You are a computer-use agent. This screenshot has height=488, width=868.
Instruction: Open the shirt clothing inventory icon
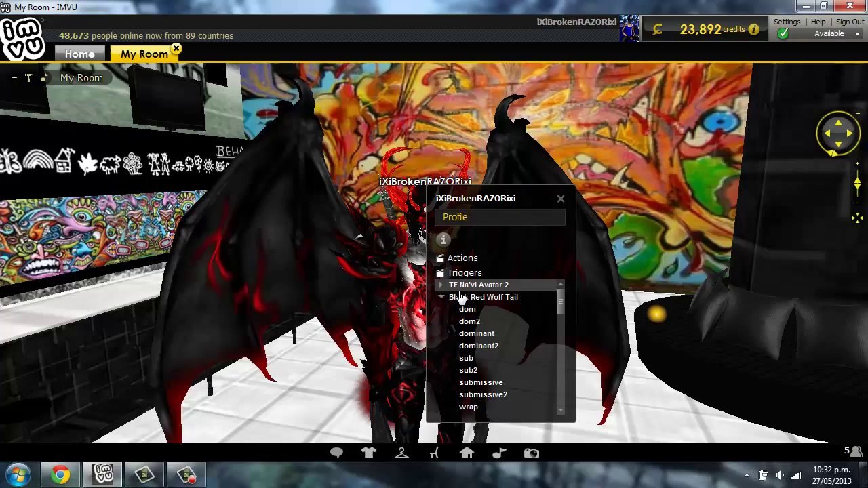[x=368, y=453]
